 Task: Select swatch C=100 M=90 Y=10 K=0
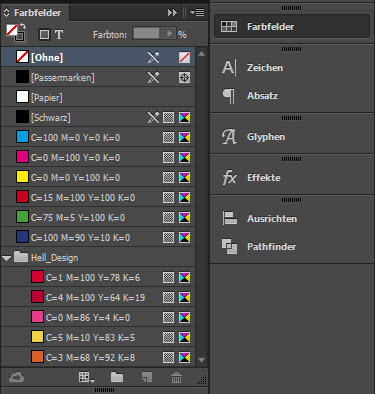[98, 237]
